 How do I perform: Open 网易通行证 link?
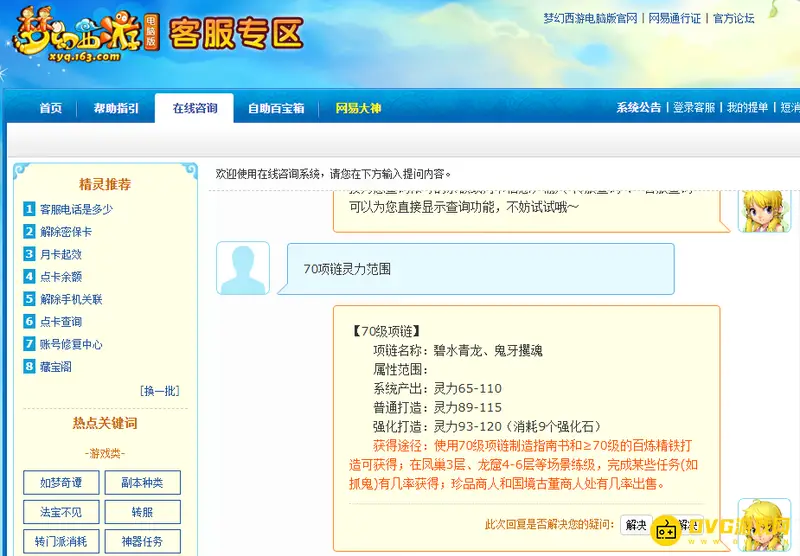click(674, 18)
